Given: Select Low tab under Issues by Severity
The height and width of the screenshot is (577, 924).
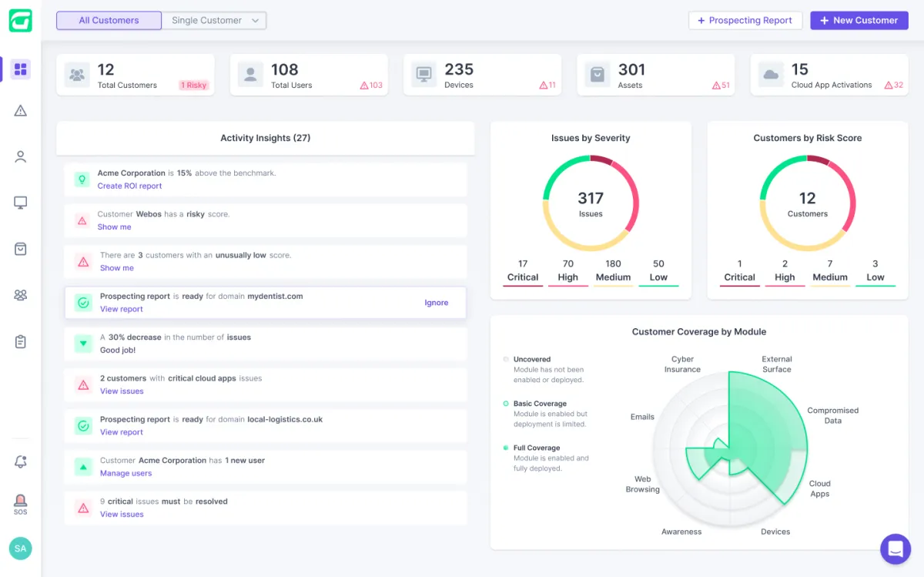Looking at the screenshot, I should 658,271.
